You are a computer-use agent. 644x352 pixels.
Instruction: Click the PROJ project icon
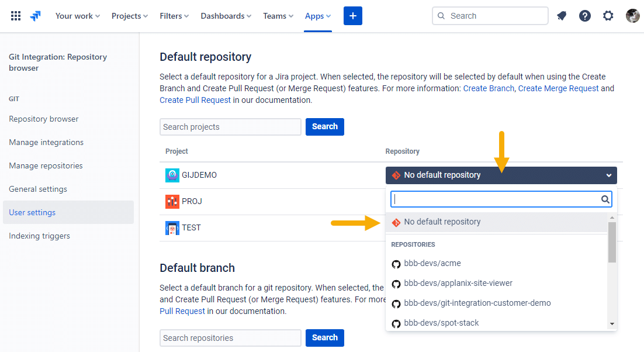[x=172, y=202]
